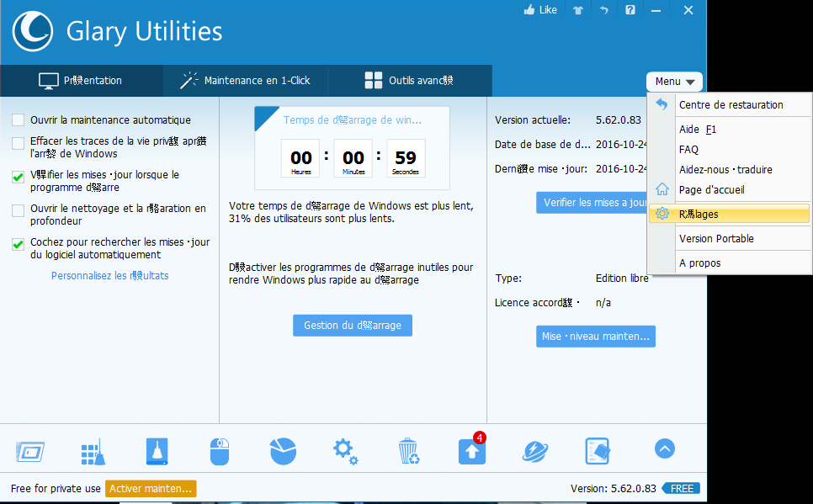Collapse the Menu dropdown button

(675, 82)
